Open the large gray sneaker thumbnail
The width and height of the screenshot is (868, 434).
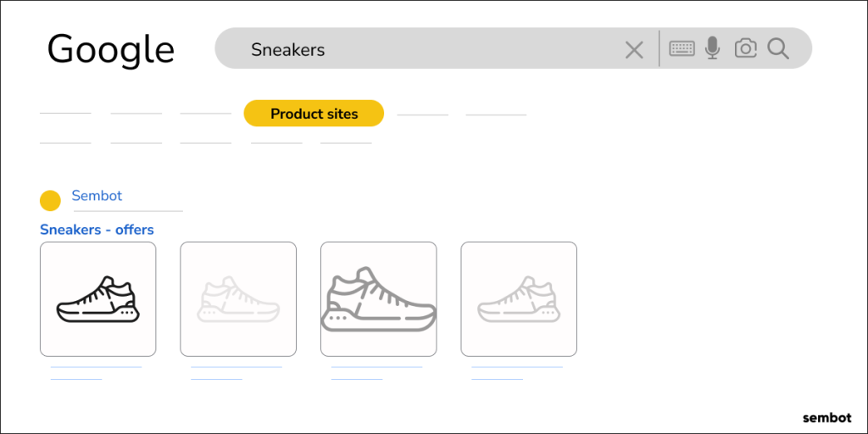(379, 299)
